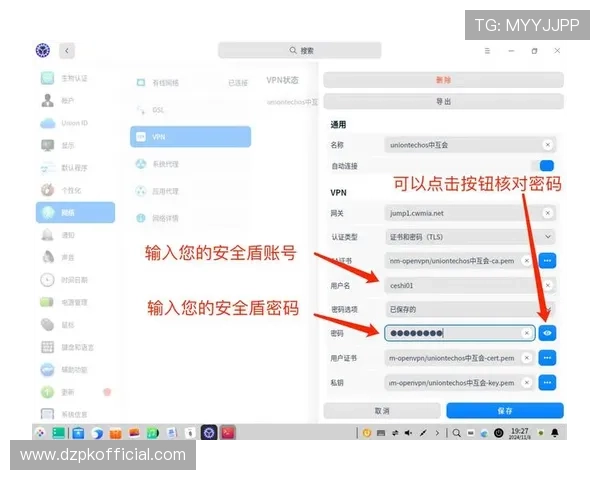Open the shutdown power button in taskbar
The width and height of the screenshot is (600, 480).
coord(499,433)
